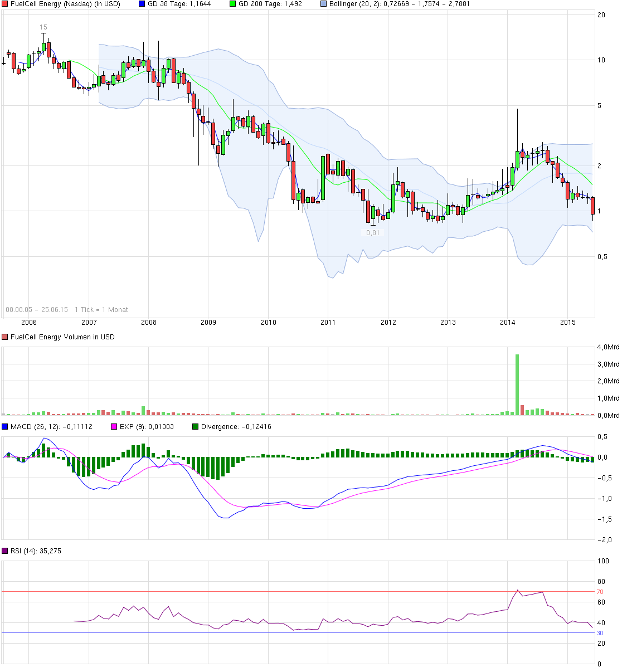Click the MACD axis label '-2,0'

(x=604, y=540)
